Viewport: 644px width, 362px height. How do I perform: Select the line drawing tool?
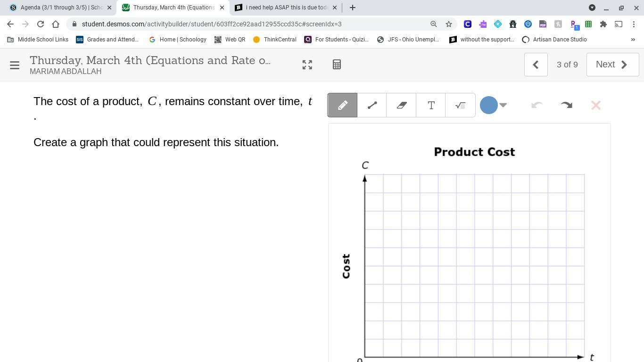coord(372,105)
